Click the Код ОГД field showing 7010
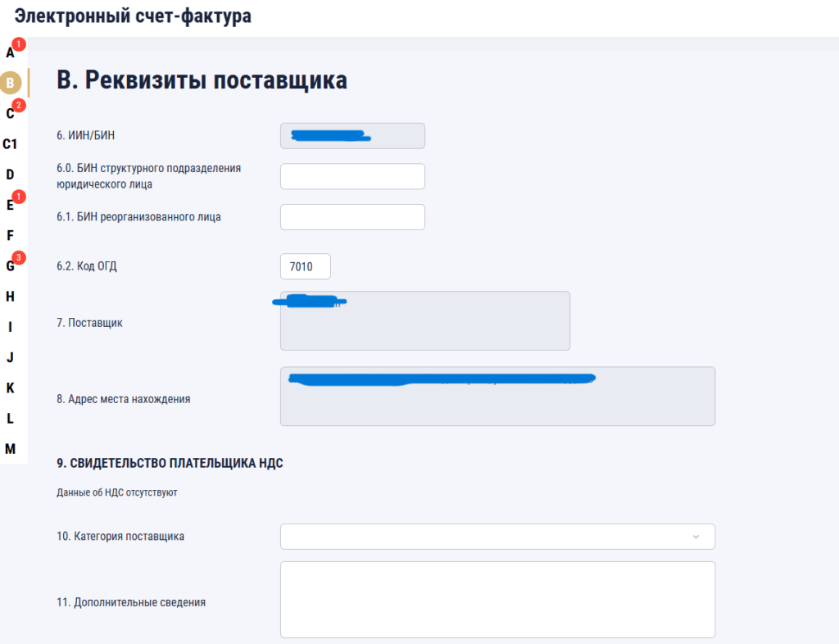The height and width of the screenshot is (644, 839). pos(306,266)
